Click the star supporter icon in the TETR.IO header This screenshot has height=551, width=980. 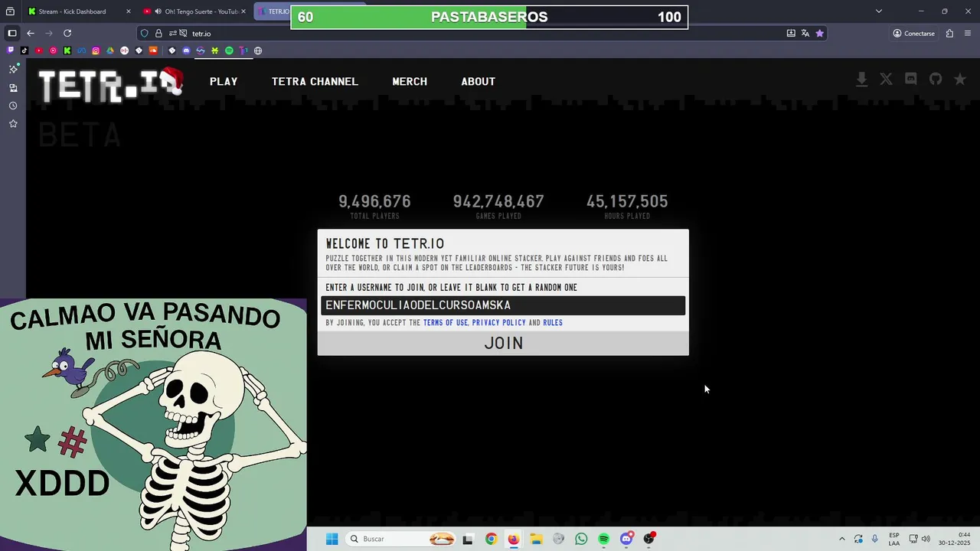coord(959,80)
